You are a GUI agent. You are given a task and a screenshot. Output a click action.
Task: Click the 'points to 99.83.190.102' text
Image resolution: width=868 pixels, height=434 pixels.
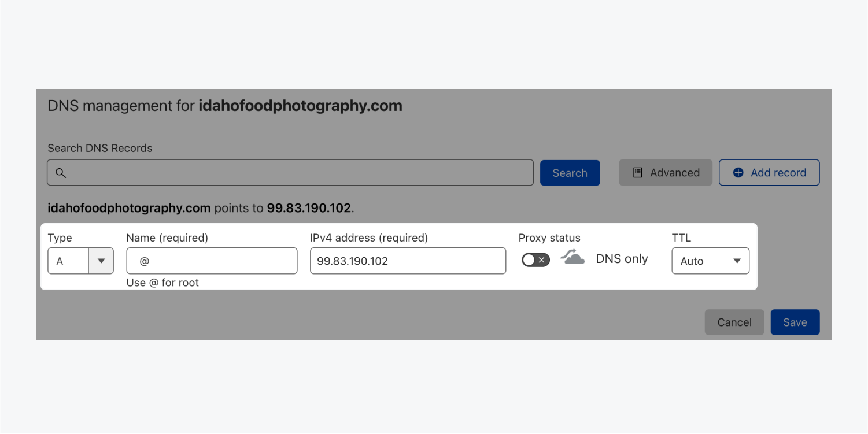click(x=284, y=208)
